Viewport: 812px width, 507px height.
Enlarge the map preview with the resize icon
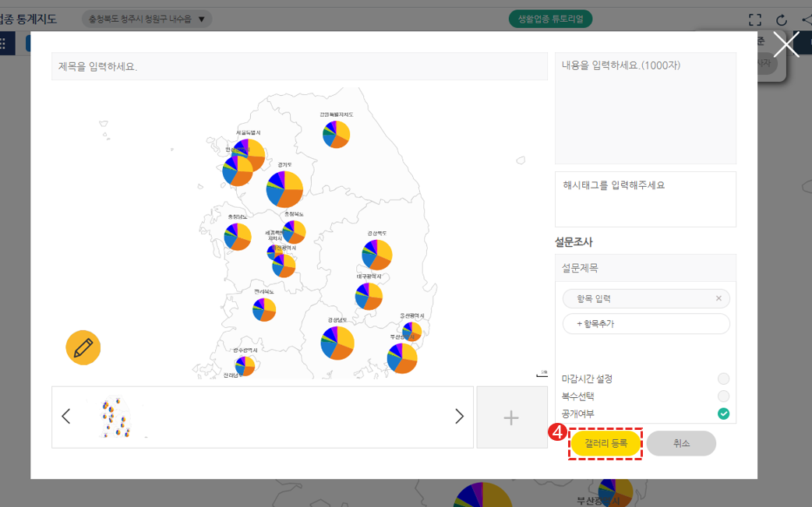(542, 372)
